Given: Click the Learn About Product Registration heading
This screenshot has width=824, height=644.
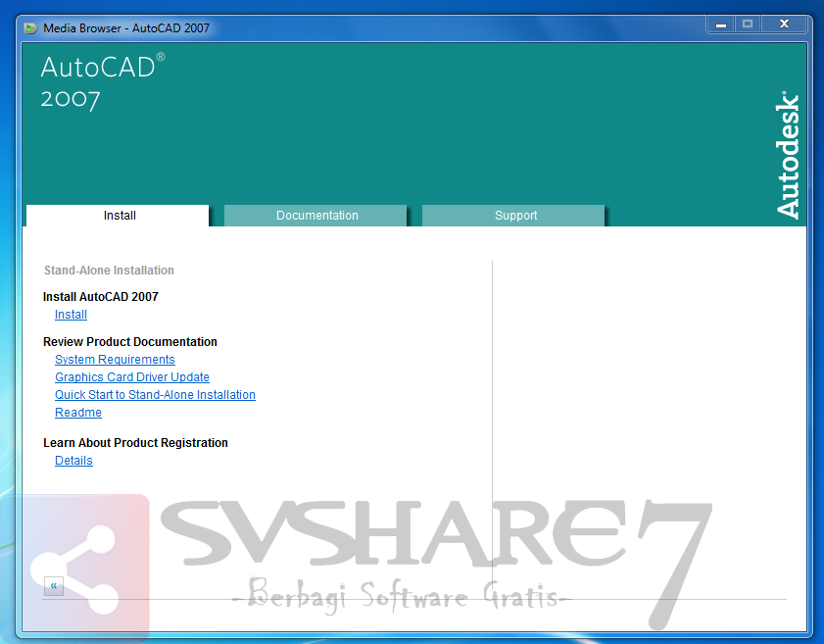Looking at the screenshot, I should [x=135, y=443].
